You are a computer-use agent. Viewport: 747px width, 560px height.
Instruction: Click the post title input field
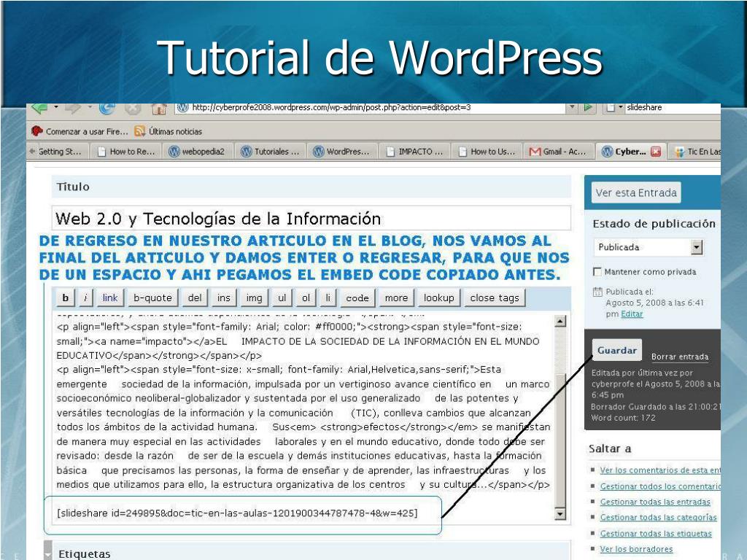[x=311, y=218]
